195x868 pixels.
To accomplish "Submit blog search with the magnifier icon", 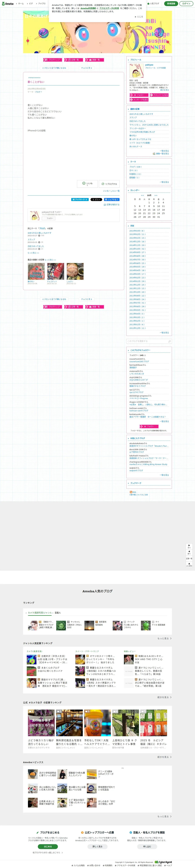I will pos(169,341).
